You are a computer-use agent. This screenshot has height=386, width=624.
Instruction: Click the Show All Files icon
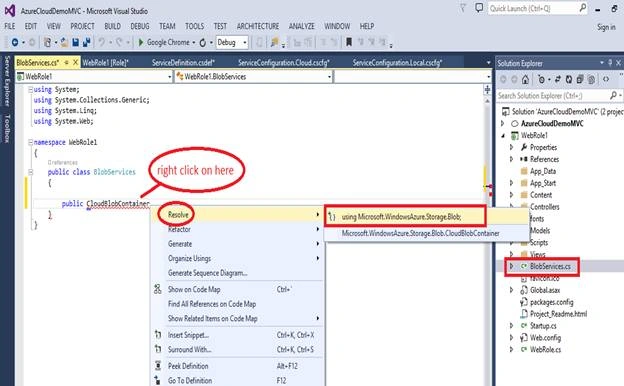click(x=591, y=80)
